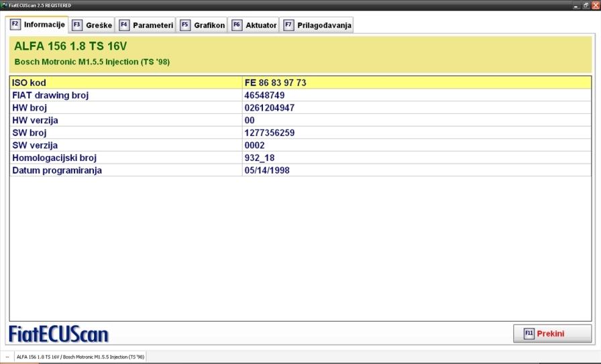This screenshot has width=601, height=364.
Task: Select the FIAT drawing broj label
Action: point(50,95)
